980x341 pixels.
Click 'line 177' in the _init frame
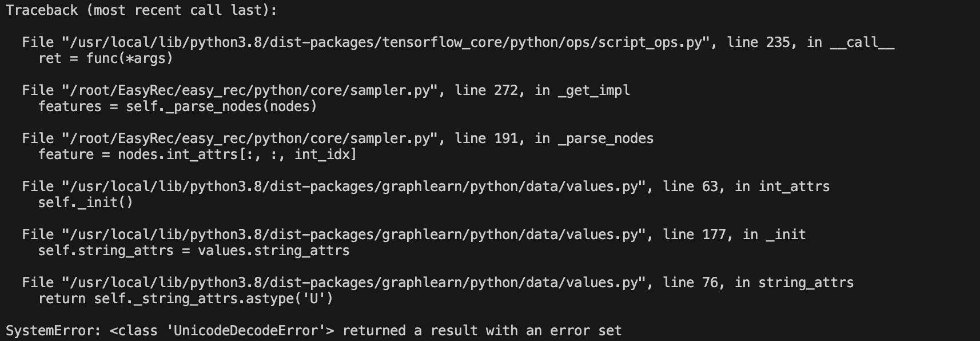pos(695,235)
